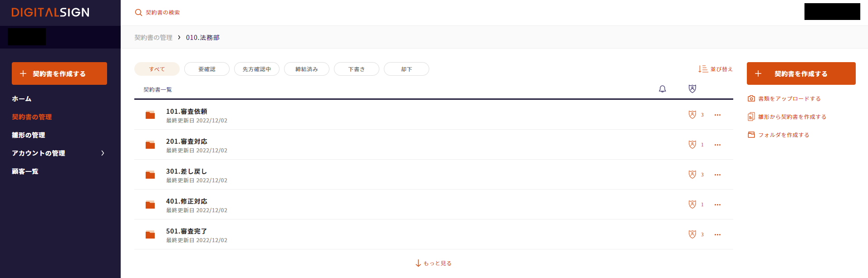
Task: Open the 並び替え sort options
Action: (x=716, y=69)
